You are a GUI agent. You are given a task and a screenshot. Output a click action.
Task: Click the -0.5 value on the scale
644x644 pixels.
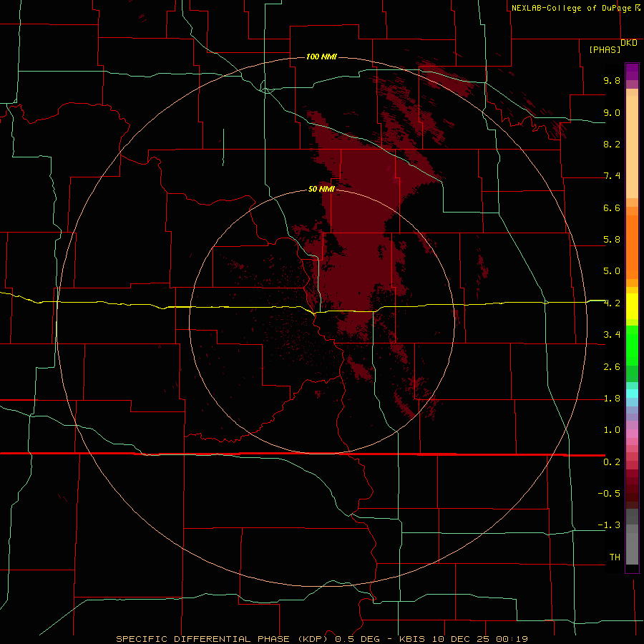click(x=609, y=494)
